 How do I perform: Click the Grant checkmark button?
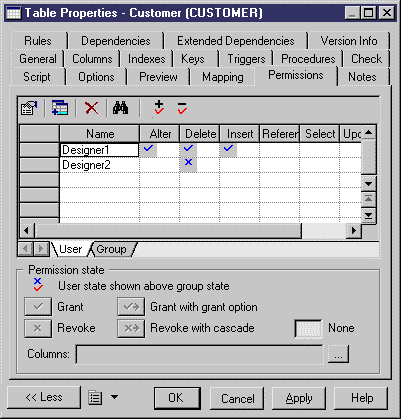coord(38,307)
